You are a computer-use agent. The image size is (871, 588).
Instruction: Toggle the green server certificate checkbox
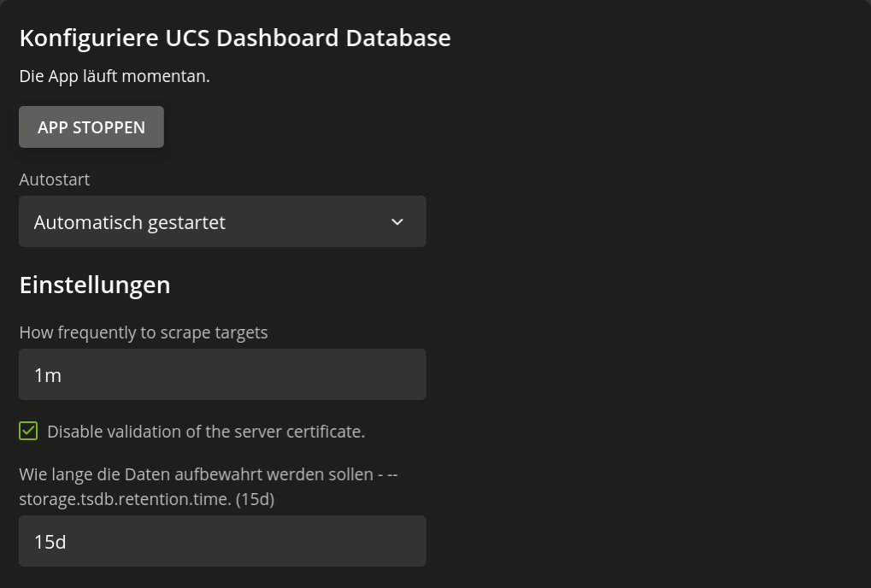coord(28,431)
